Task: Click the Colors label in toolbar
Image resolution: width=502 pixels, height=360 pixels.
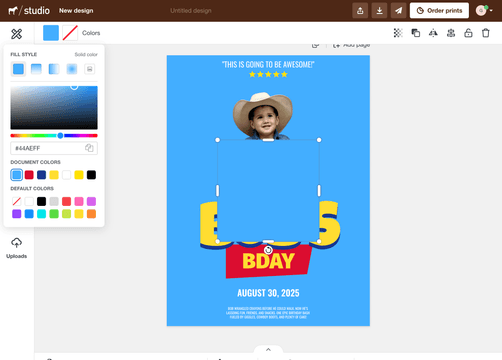Action: pos(91,33)
